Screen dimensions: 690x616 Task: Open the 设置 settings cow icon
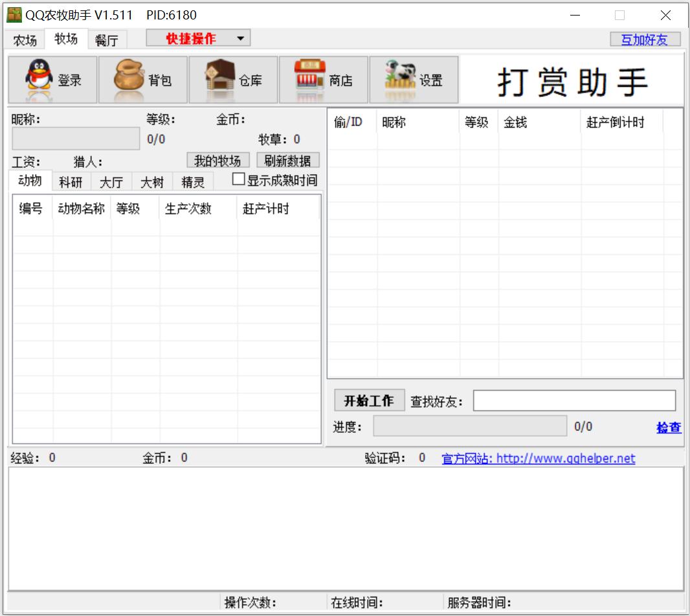pyautogui.click(x=400, y=80)
